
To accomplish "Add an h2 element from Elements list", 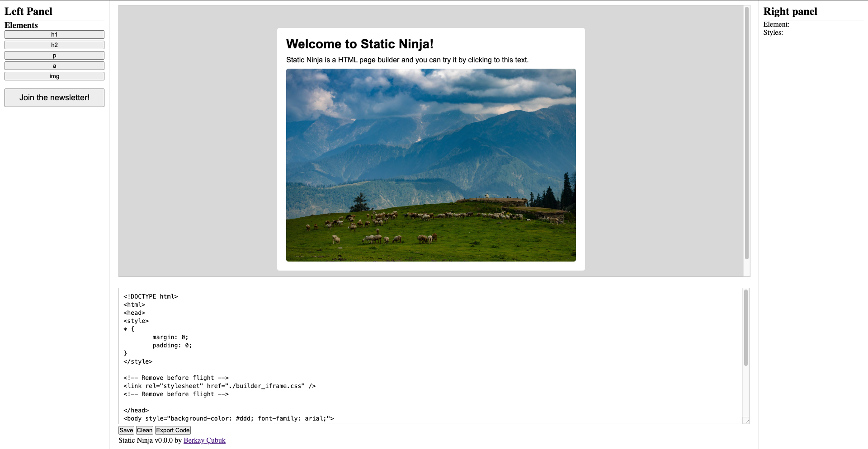I will point(54,45).
